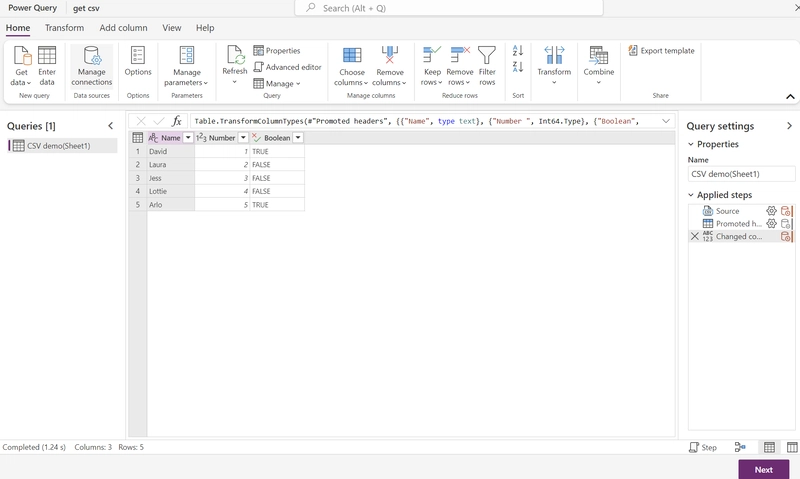Change the Boolean column data type
Screen dimensions: 800x479
(x=257, y=138)
